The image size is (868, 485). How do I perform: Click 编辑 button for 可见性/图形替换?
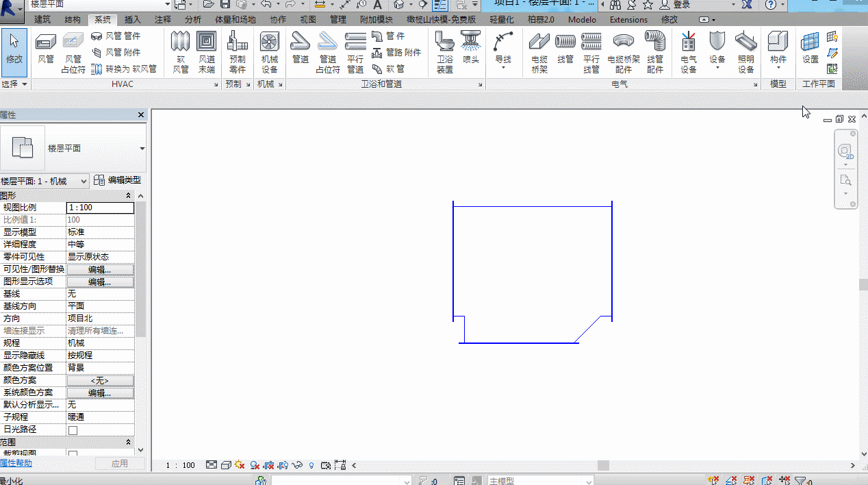click(100, 269)
